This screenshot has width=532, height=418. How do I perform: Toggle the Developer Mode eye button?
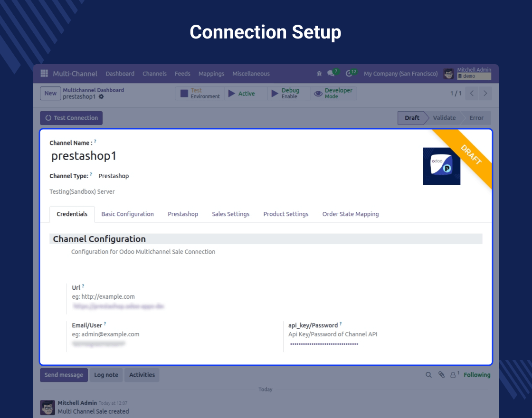333,93
